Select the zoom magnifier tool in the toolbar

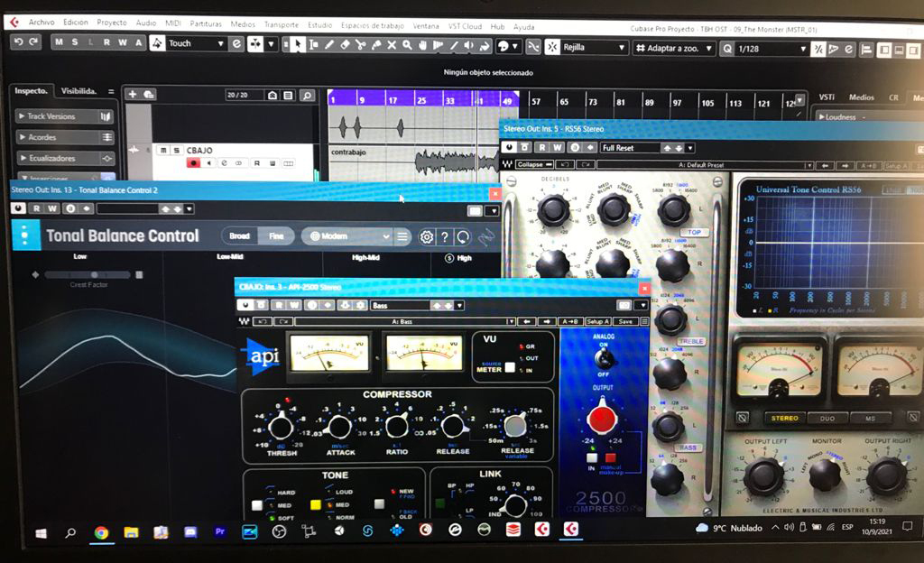(x=408, y=45)
